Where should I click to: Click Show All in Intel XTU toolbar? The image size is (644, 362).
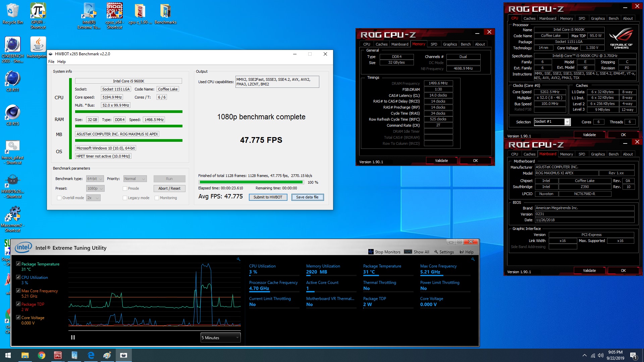417,252
